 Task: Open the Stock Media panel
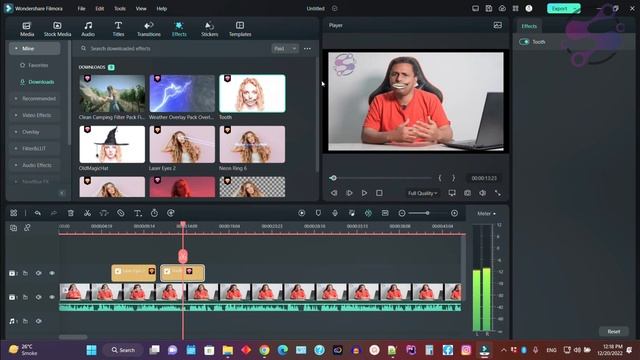(x=57, y=29)
